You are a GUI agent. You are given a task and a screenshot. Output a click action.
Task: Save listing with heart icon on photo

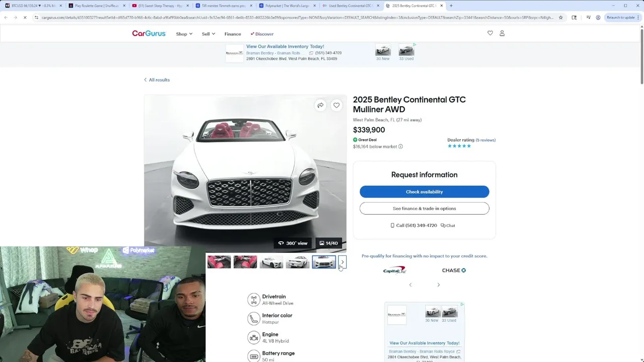pos(337,105)
